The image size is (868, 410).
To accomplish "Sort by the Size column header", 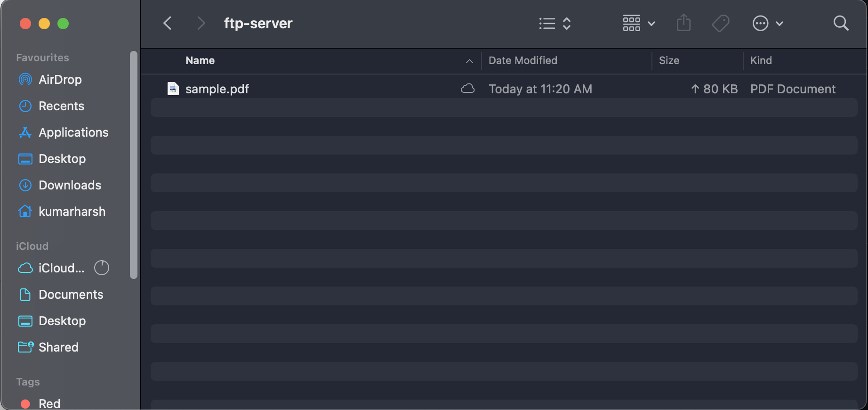I will (669, 60).
